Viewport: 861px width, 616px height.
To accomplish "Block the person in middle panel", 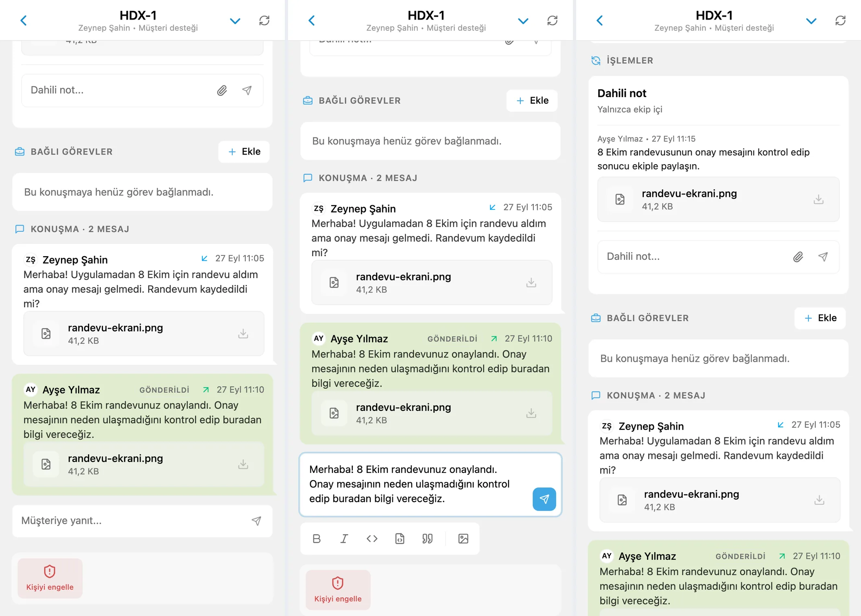I will [338, 590].
